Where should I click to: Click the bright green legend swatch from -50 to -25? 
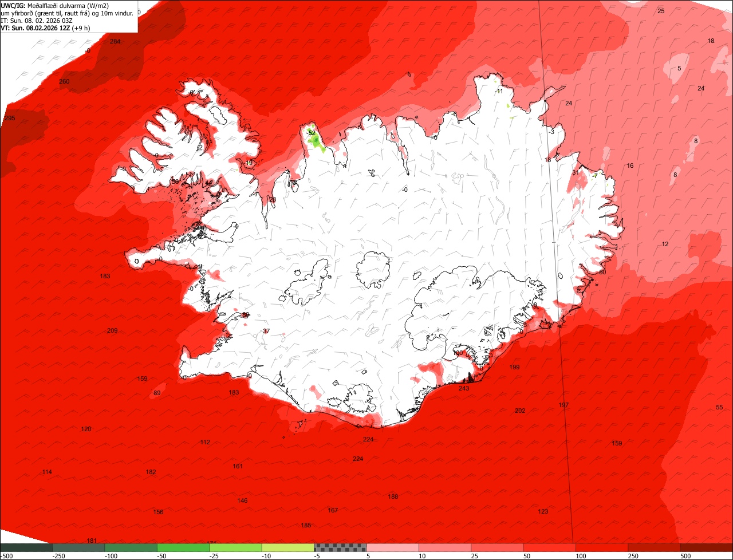click(x=183, y=547)
